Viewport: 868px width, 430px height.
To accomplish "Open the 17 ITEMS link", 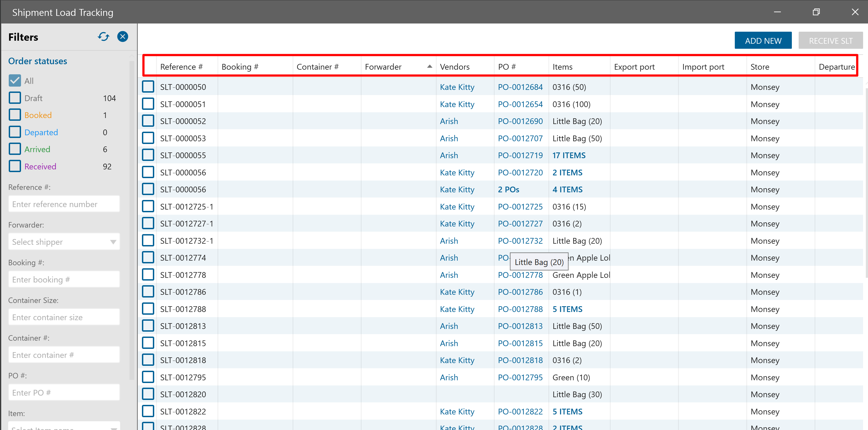I will pyautogui.click(x=569, y=155).
